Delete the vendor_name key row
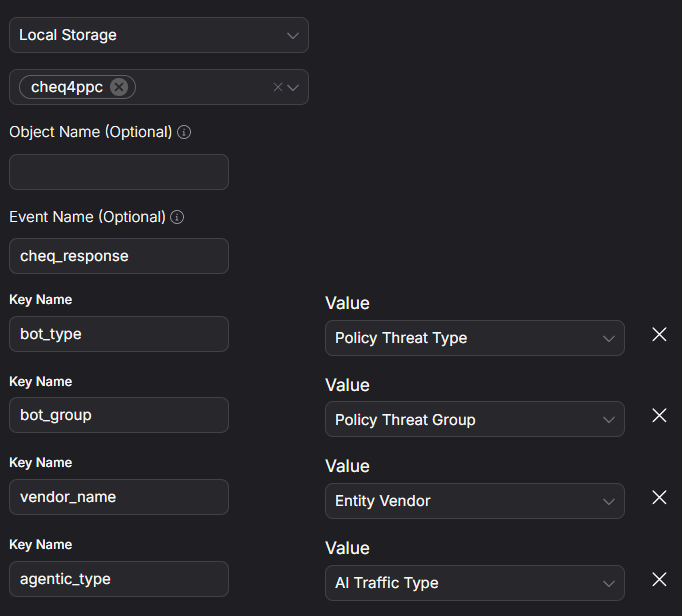 tap(659, 497)
